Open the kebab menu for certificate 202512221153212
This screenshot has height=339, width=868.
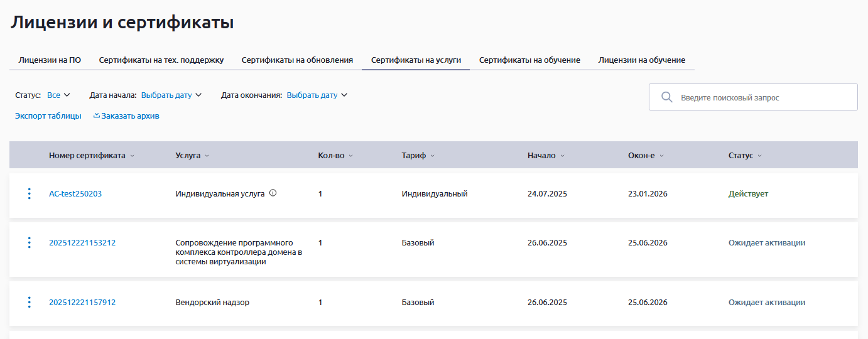29,243
